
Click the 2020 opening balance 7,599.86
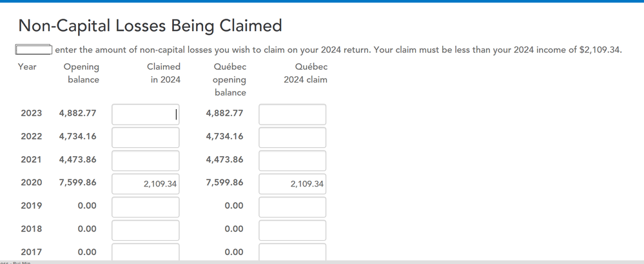[x=77, y=183]
